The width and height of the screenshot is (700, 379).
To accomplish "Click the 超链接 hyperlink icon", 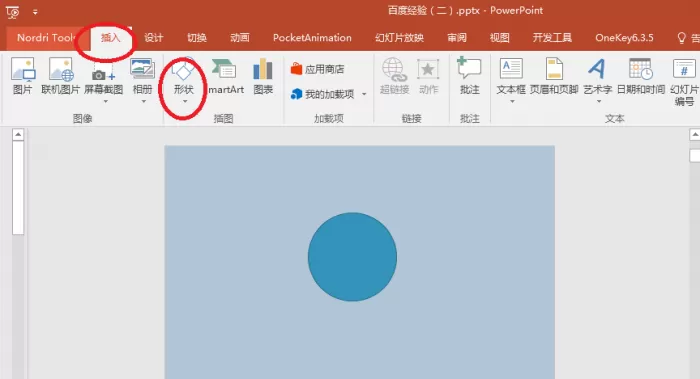I will 394,70.
